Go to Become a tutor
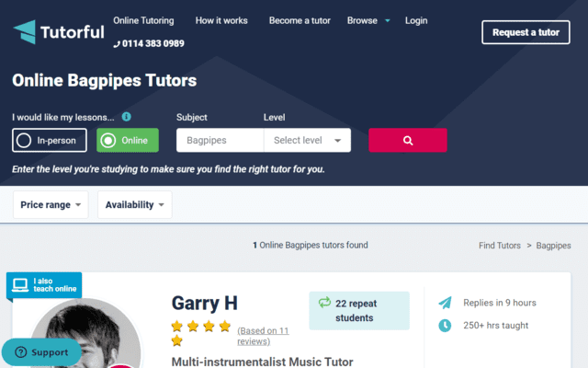588x368 pixels. 300,20
